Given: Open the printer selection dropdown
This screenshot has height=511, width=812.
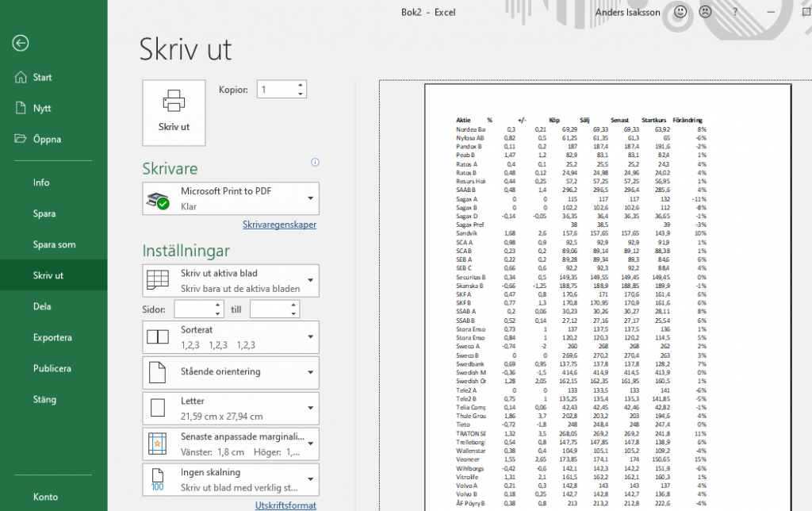Looking at the screenshot, I should tap(311, 198).
